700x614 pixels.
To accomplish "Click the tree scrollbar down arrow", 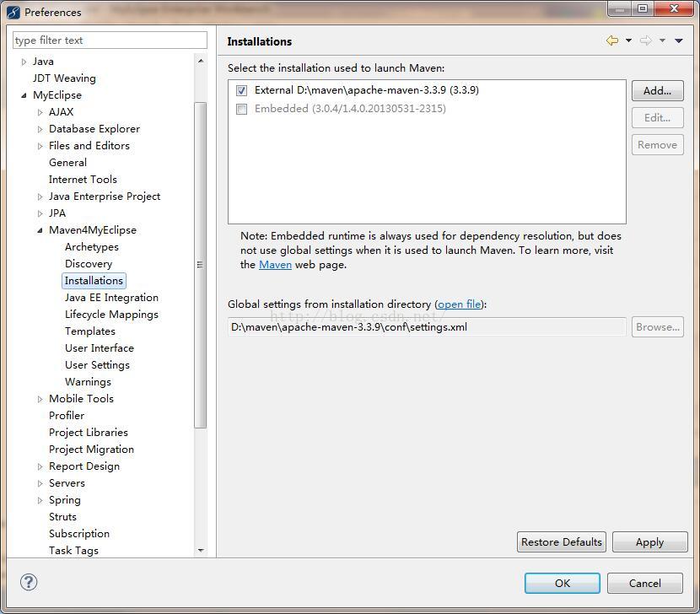I will click(201, 550).
